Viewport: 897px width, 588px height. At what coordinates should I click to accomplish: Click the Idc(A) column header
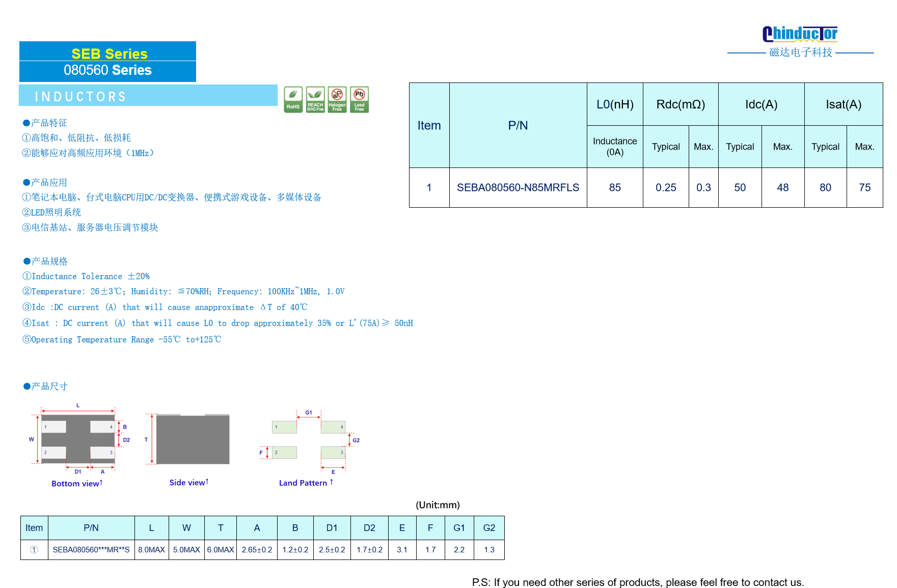point(762,104)
